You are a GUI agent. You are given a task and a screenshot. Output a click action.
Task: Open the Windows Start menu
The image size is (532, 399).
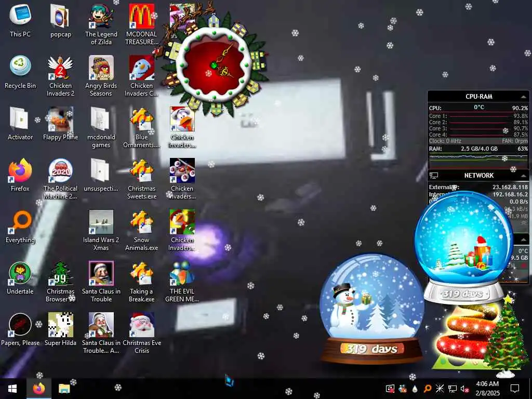(x=12, y=389)
